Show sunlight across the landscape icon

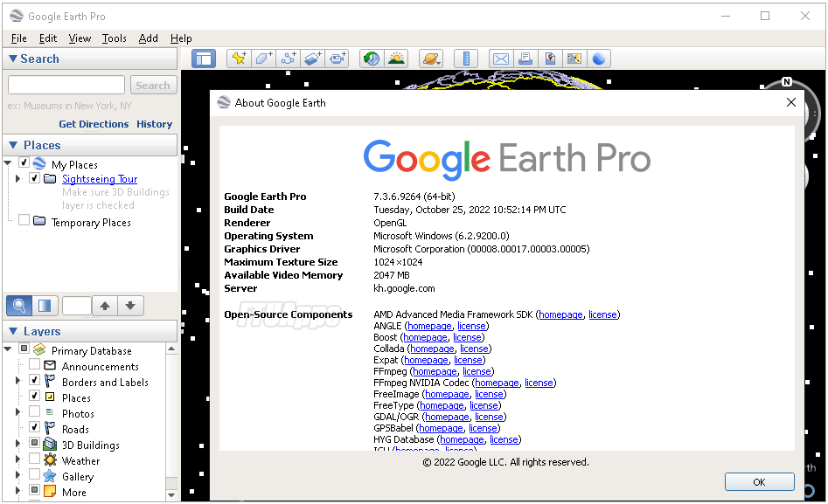coord(396,59)
